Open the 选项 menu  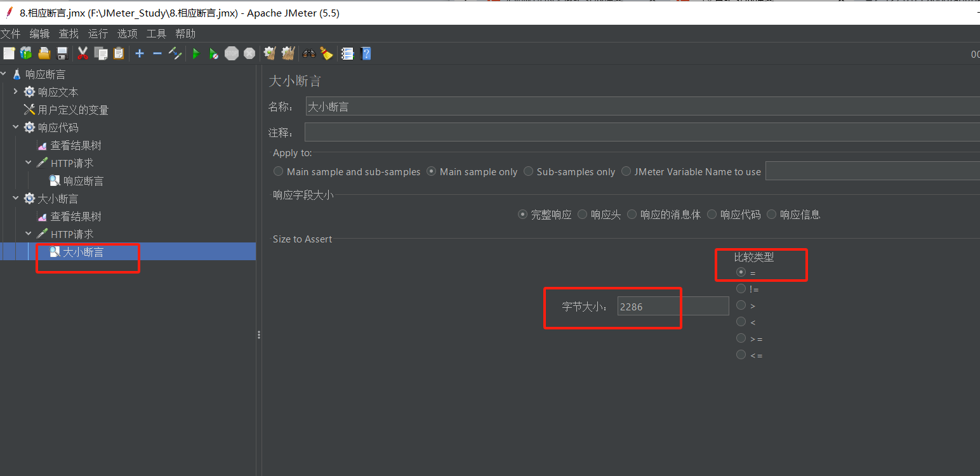click(x=127, y=34)
